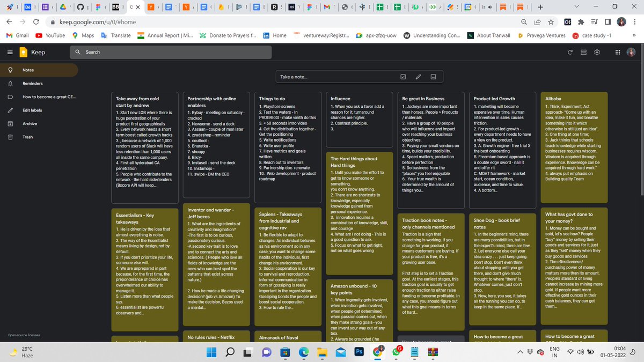Open Archive in the sidebar
The image size is (644, 362).
(39, 124)
